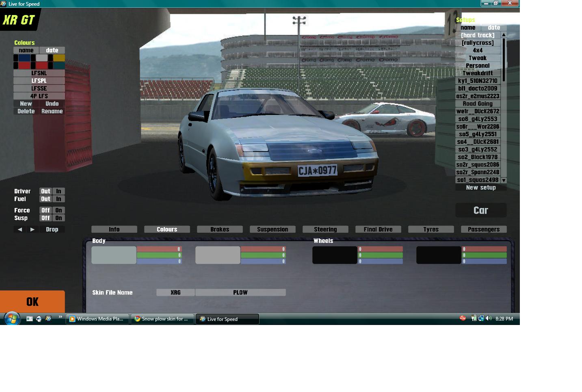Select the LFSNL colour scheme
Screen dimensions: 582x392
pos(39,73)
